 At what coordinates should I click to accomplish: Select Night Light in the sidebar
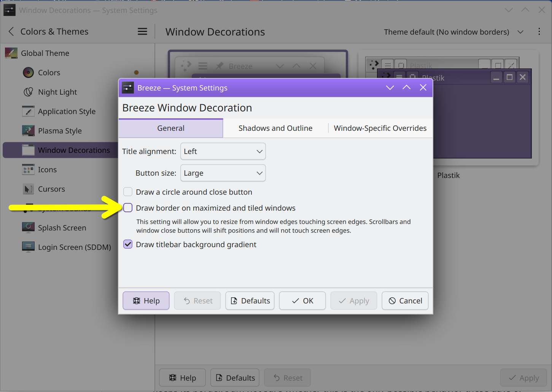click(78, 92)
